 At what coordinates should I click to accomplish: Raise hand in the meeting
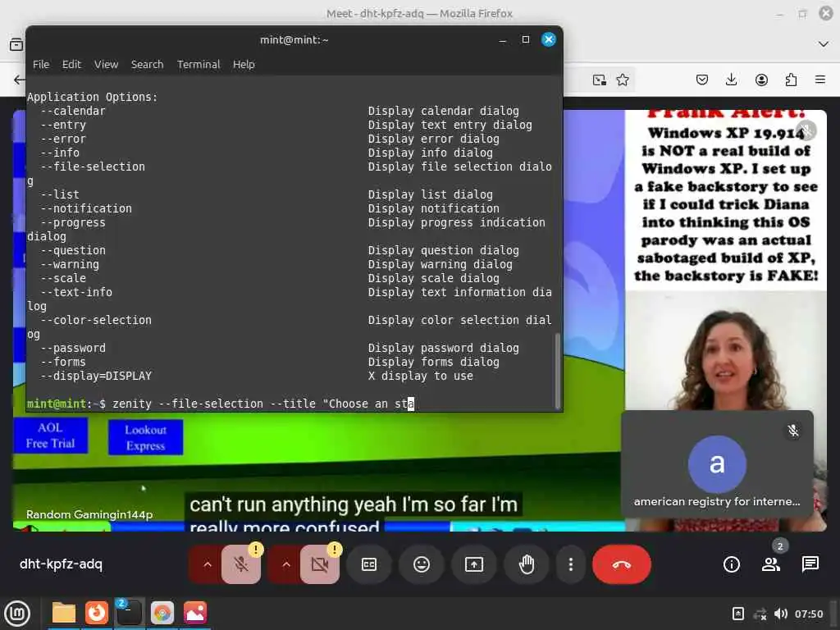click(x=527, y=564)
